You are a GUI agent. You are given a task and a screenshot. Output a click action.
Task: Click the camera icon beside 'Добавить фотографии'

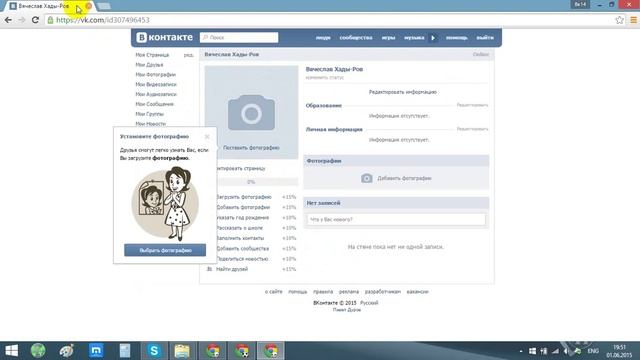(367, 178)
